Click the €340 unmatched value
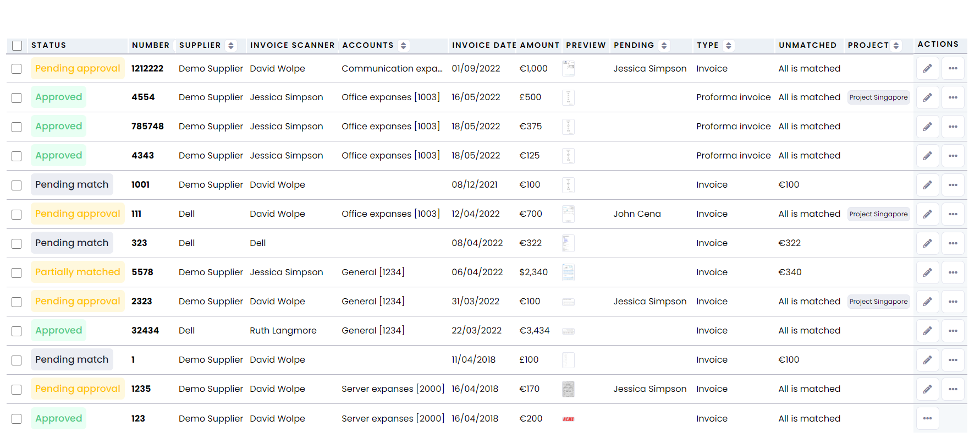 pyautogui.click(x=790, y=272)
